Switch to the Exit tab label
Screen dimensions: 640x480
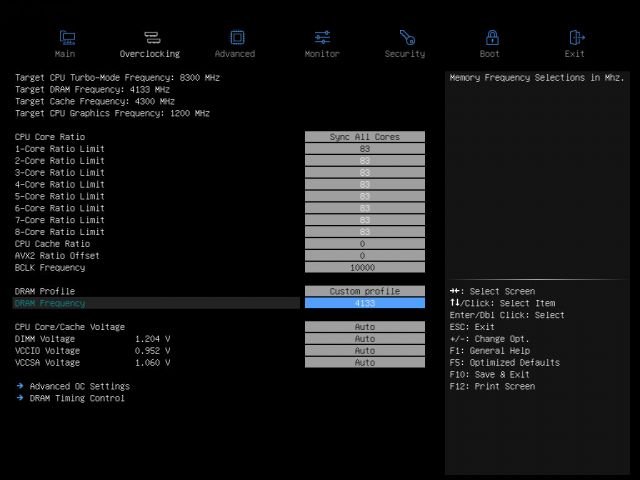(574, 54)
